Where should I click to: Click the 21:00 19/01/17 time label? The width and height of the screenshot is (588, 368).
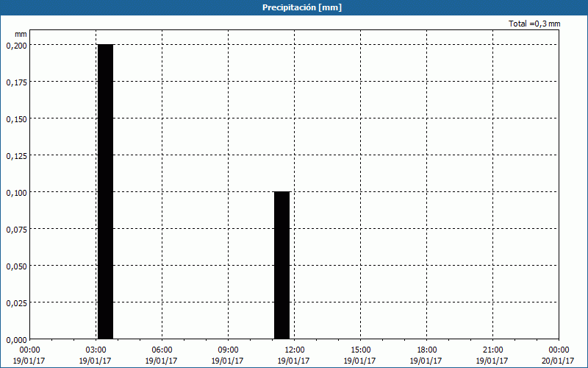point(492,355)
